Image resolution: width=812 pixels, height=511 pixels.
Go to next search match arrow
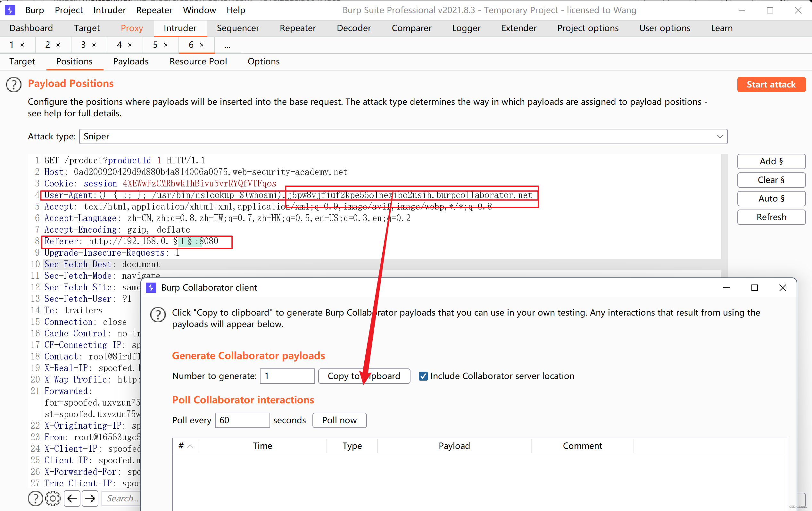tap(90, 499)
